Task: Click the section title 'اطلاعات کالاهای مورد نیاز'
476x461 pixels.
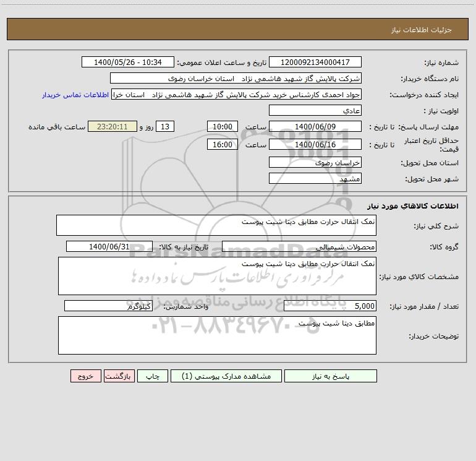Action: (413, 206)
